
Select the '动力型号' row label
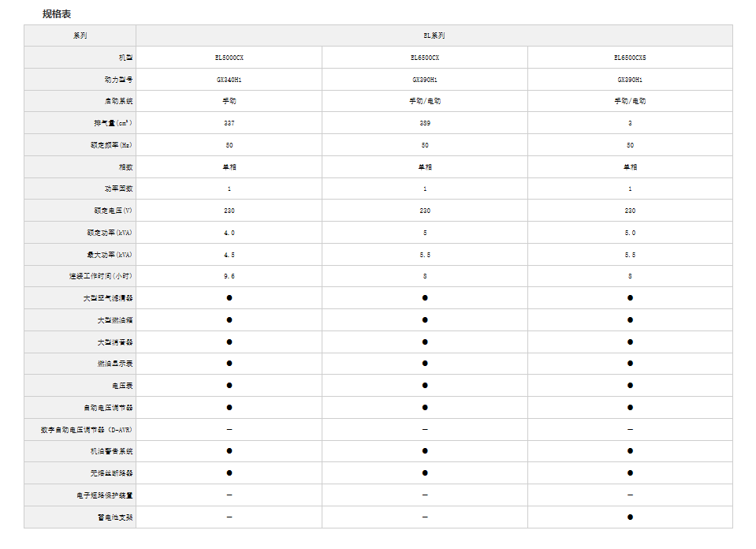tap(118, 80)
